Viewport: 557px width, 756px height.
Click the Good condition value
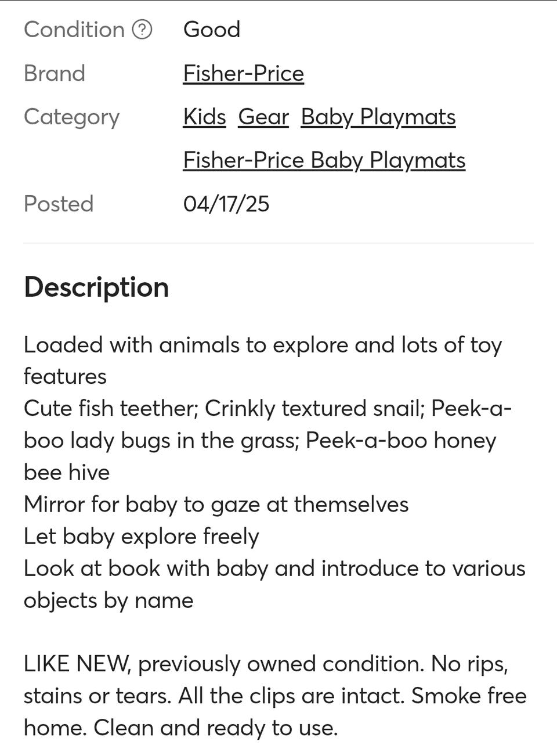click(211, 30)
